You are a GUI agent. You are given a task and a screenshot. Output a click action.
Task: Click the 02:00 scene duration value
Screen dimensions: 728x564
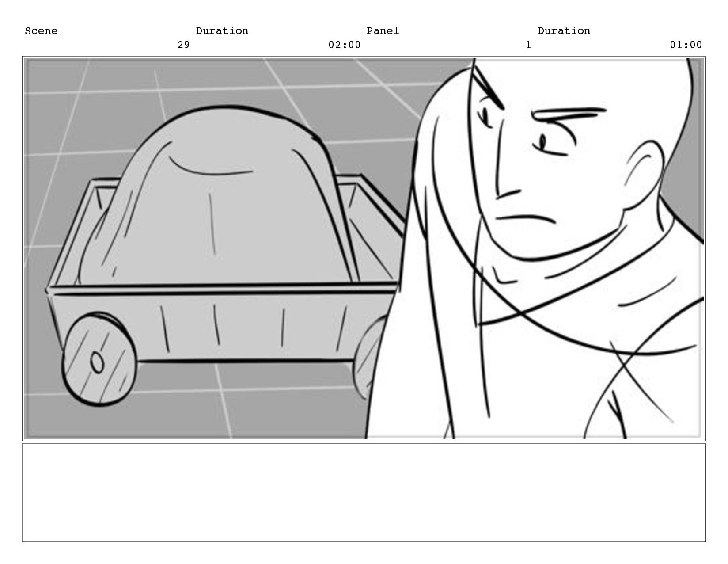345,45
